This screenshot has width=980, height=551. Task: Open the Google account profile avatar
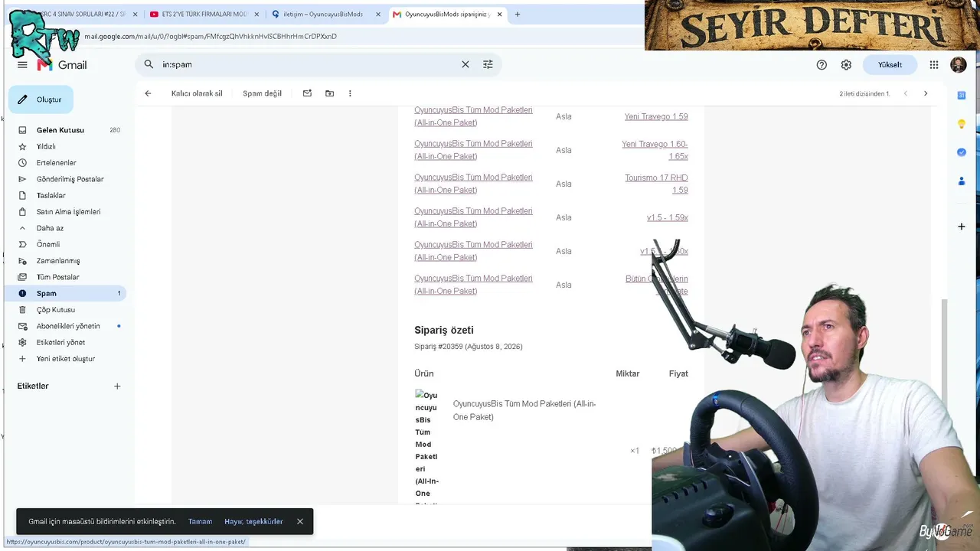click(x=959, y=65)
